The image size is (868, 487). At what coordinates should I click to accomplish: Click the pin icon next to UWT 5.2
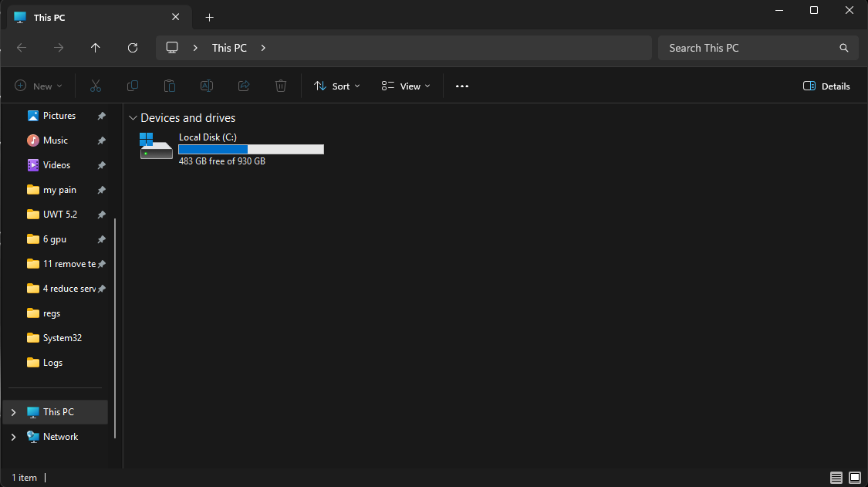(x=101, y=215)
